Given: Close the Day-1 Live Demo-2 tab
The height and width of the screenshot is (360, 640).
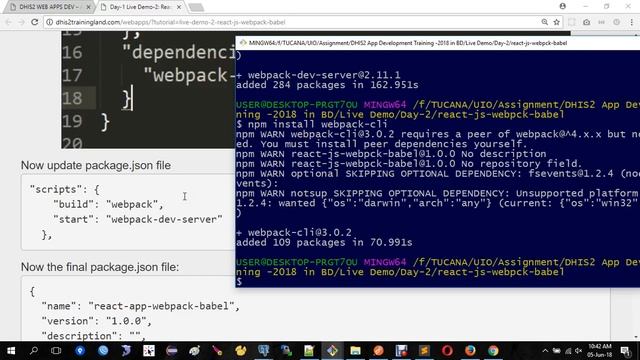Looking at the screenshot, I should 179,7.
